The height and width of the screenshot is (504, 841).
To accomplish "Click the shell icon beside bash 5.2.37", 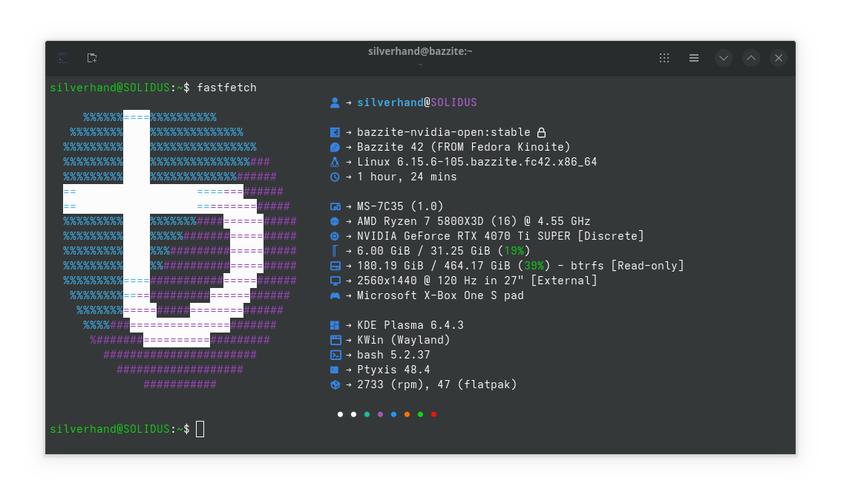I will pos(336,355).
